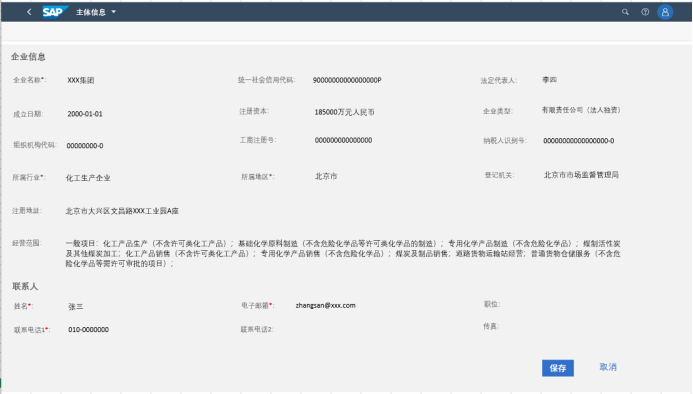Viewport: 693px width, 394px height.
Task: Click the 所属行业 value 化工生产企业
Action: (x=88, y=178)
